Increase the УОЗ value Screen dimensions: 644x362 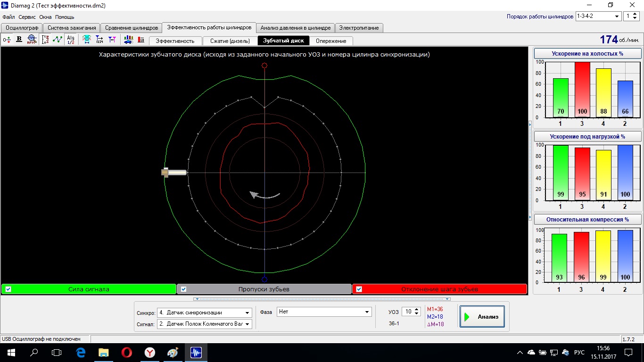click(416, 309)
